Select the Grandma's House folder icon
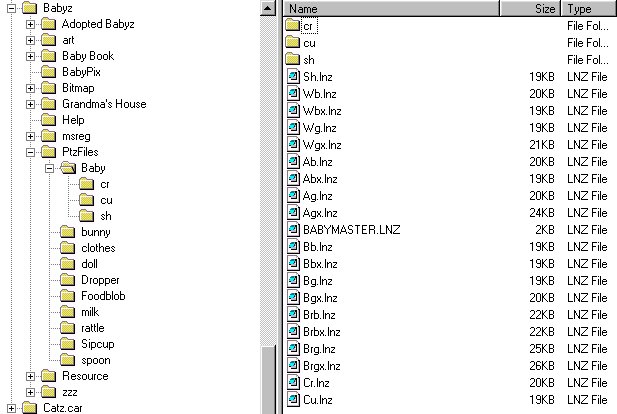This screenshot has width=617, height=414. click(47, 104)
